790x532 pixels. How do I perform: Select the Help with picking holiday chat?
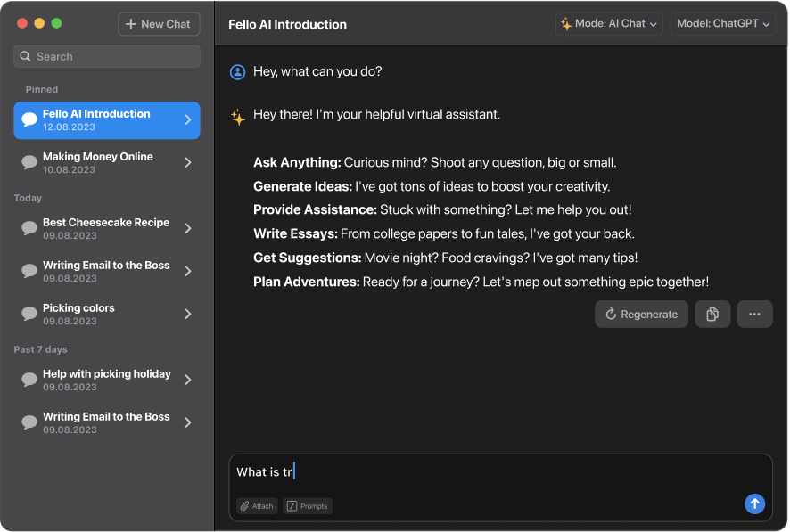106,380
